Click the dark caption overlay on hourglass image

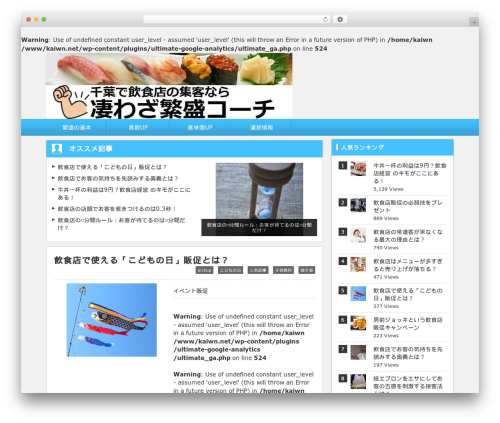point(259,227)
